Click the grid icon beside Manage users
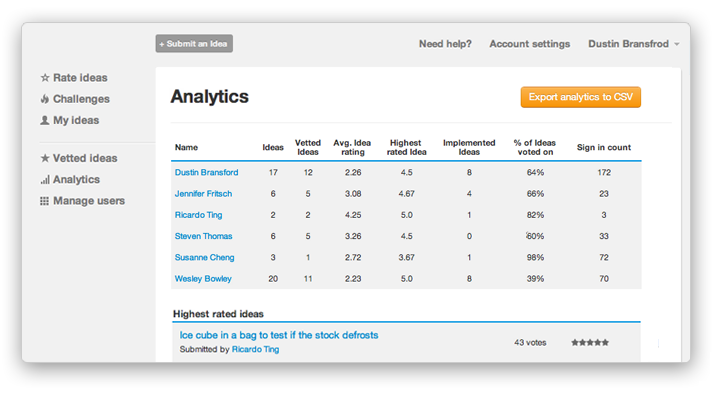Image resolution: width=714 pixels, height=418 pixels. [45, 201]
